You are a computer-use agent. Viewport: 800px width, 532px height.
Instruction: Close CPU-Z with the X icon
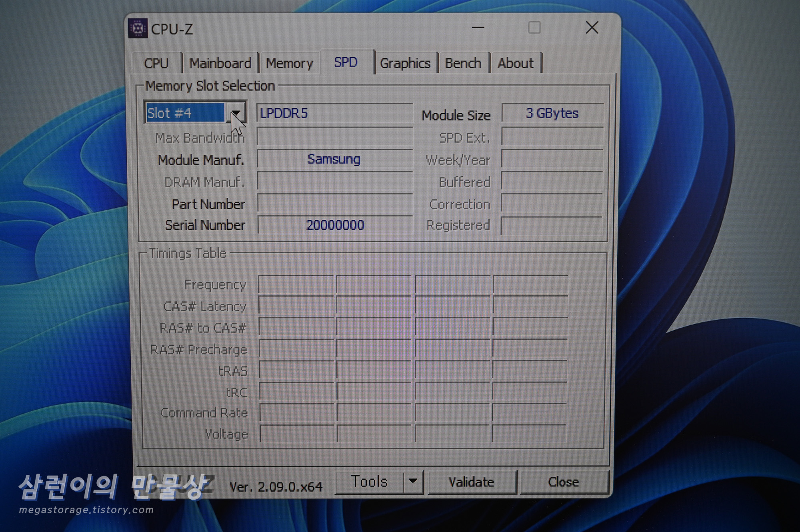coord(592,28)
